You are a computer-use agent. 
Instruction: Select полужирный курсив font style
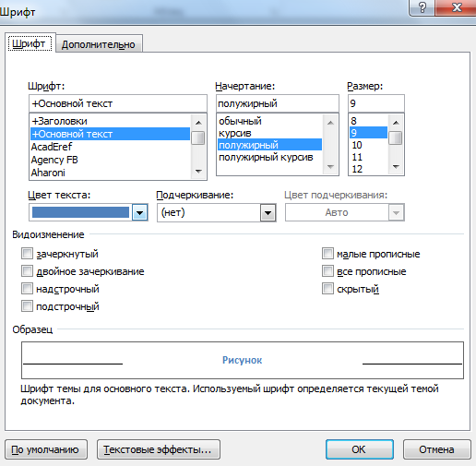(x=270, y=157)
